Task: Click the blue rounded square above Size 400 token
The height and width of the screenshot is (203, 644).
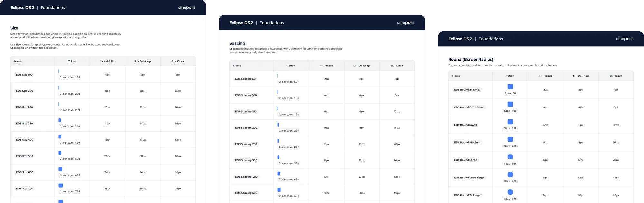Action: pos(510,174)
